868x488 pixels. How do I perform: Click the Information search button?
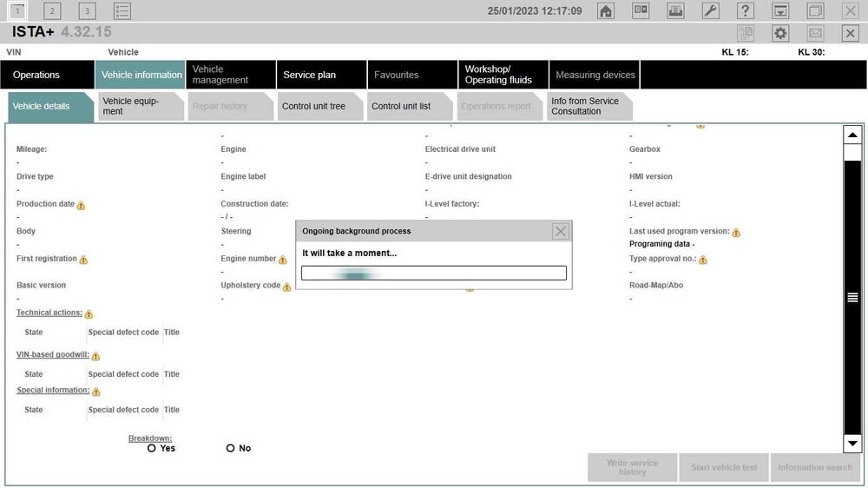[x=815, y=467]
